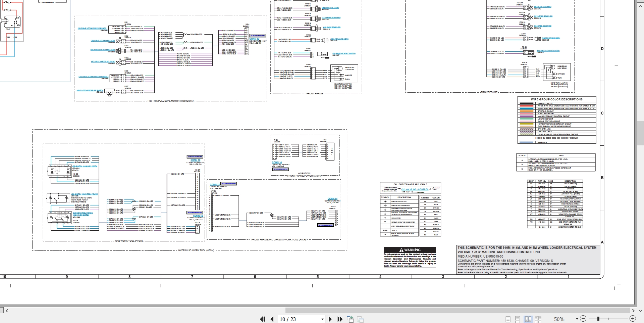Screen dimensions: 644x323
Task: Go to the next page
Action: tap(330, 319)
